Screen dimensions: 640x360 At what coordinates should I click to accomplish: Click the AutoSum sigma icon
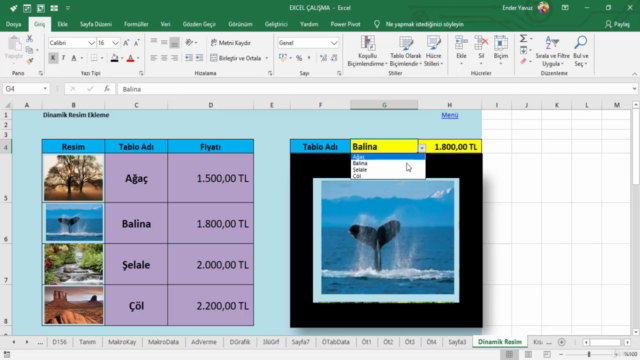tap(523, 38)
